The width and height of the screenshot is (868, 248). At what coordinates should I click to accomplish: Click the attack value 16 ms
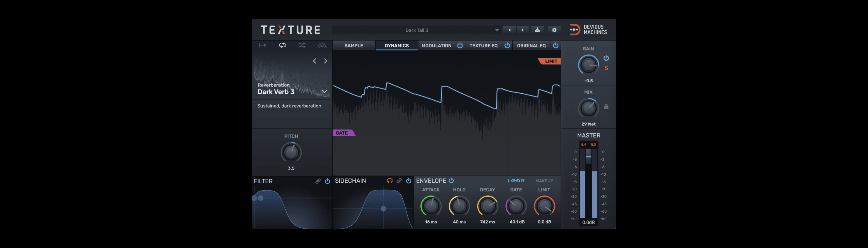431,222
